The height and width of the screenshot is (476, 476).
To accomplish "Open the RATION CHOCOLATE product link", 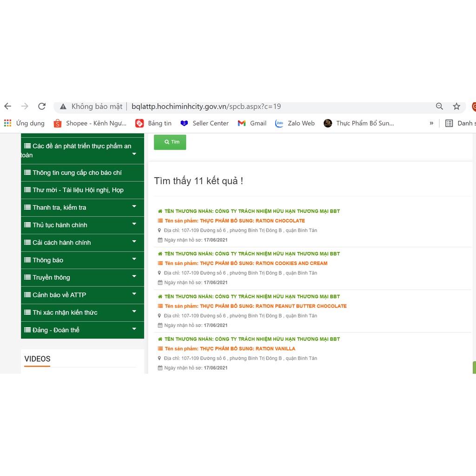I will tap(252, 221).
